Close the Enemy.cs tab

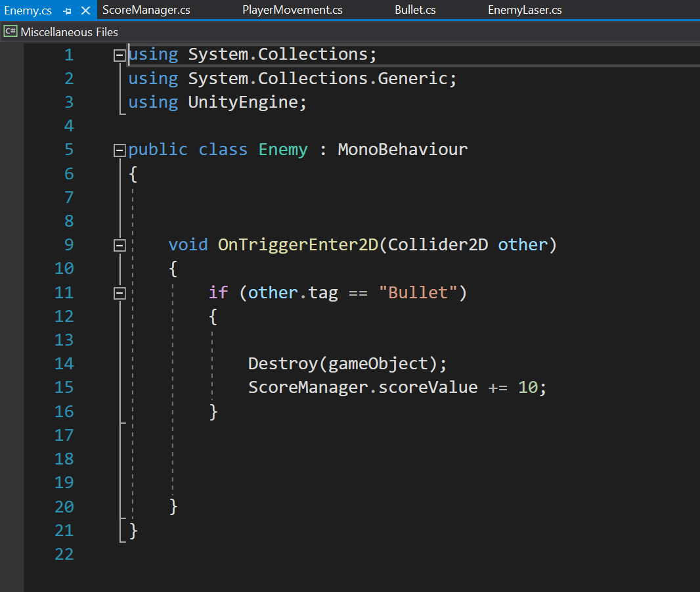(86, 11)
